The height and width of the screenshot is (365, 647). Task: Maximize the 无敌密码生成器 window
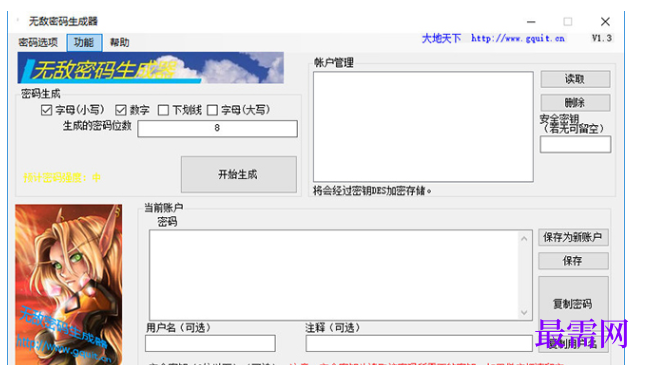tap(568, 21)
